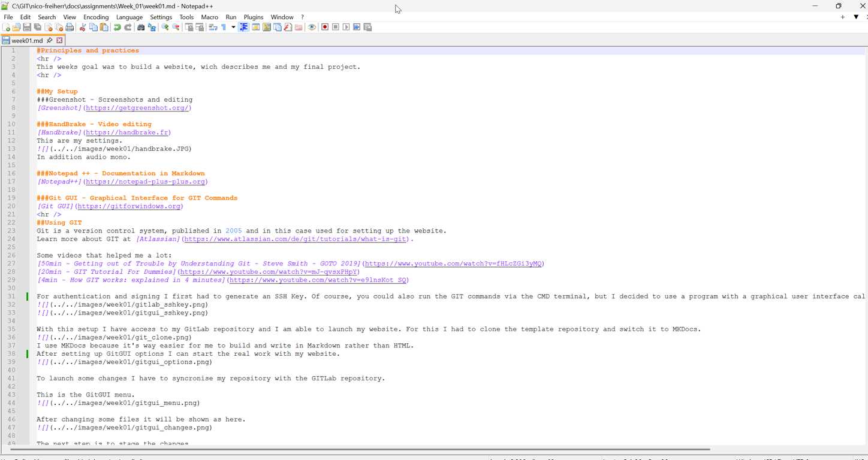Expand the dropdown arrow beside the pilcrow icon
Image resolution: width=868 pixels, height=460 pixels.
pos(233,27)
